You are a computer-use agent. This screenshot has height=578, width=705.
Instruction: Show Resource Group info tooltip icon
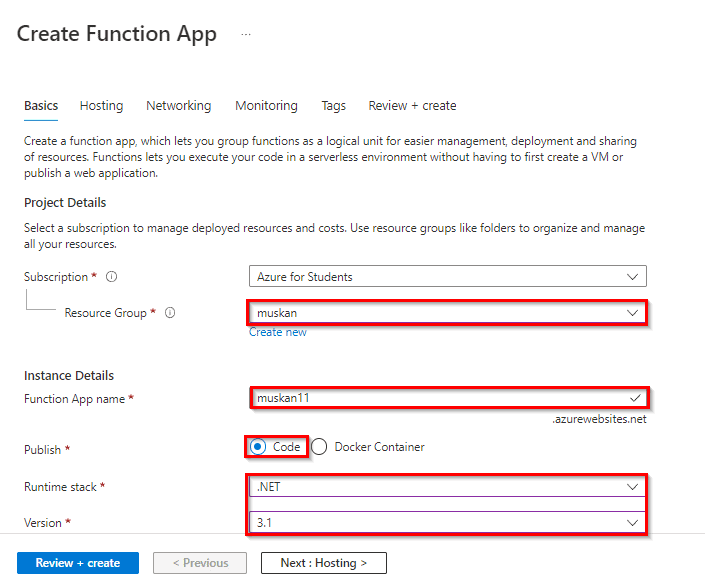point(170,312)
